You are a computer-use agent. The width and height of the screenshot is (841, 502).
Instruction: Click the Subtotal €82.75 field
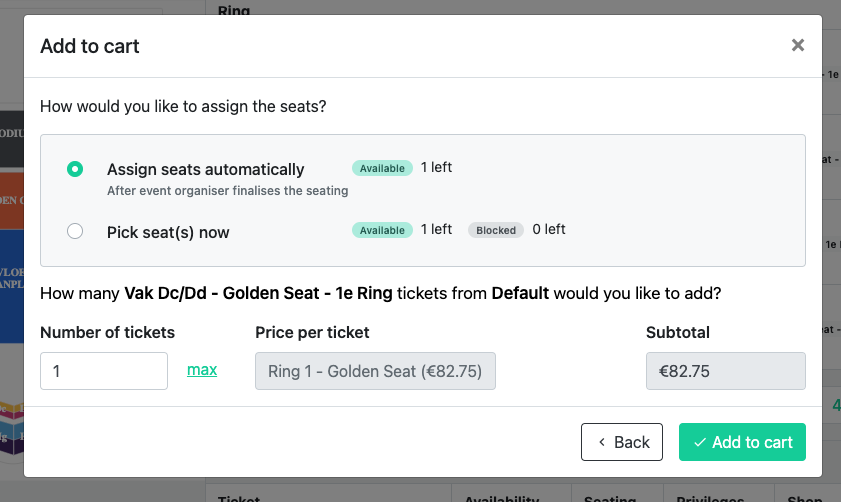click(x=726, y=371)
